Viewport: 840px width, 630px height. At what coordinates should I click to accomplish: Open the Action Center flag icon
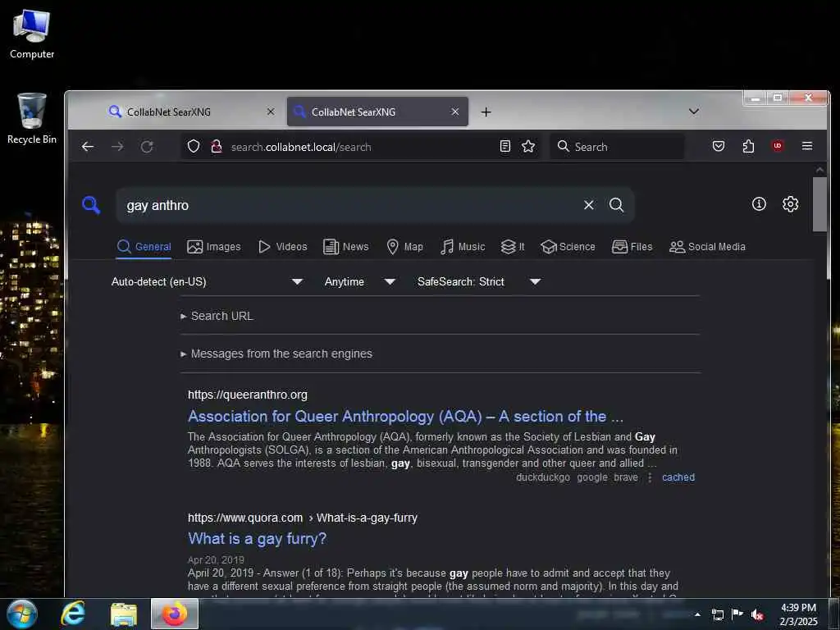click(x=737, y=614)
